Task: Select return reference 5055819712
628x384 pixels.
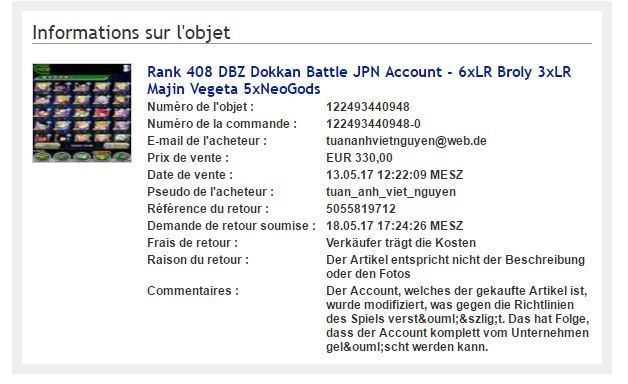Action: point(361,209)
